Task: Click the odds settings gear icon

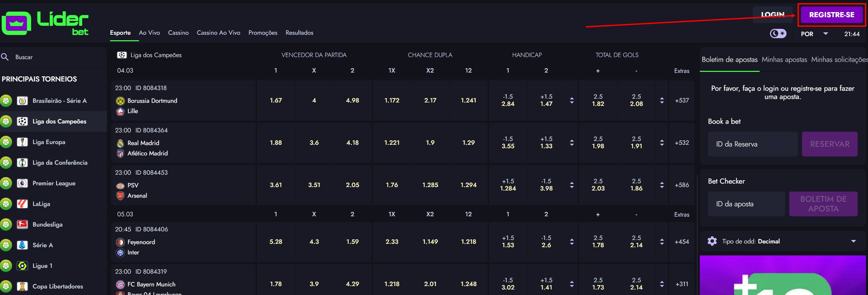Action: (712, 241)
